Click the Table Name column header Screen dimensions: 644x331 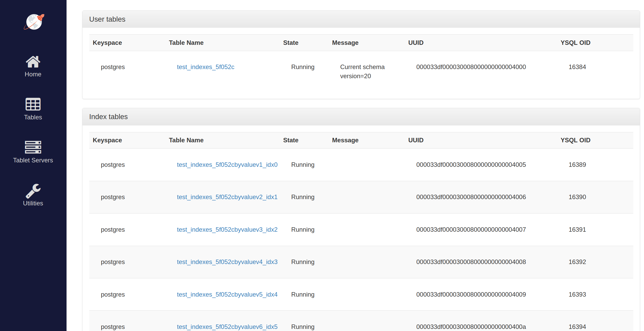pyautogui.click(x=186, y=42)
